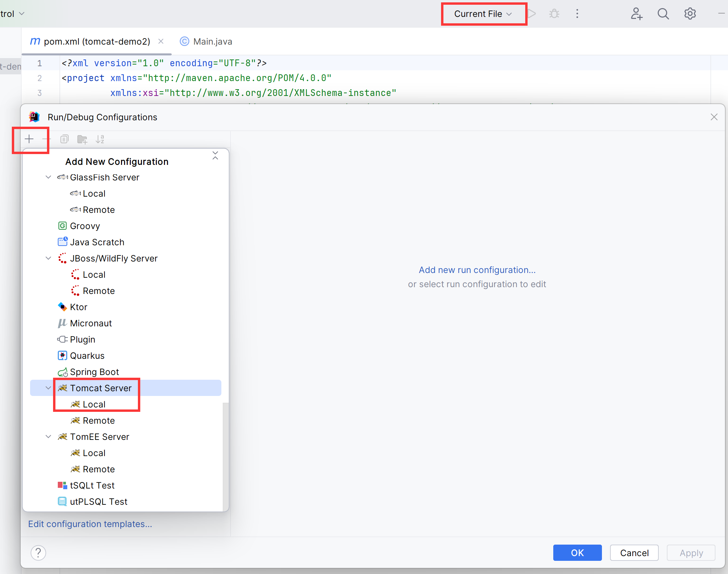Open Edit configuration templates link

coord(90,524)
